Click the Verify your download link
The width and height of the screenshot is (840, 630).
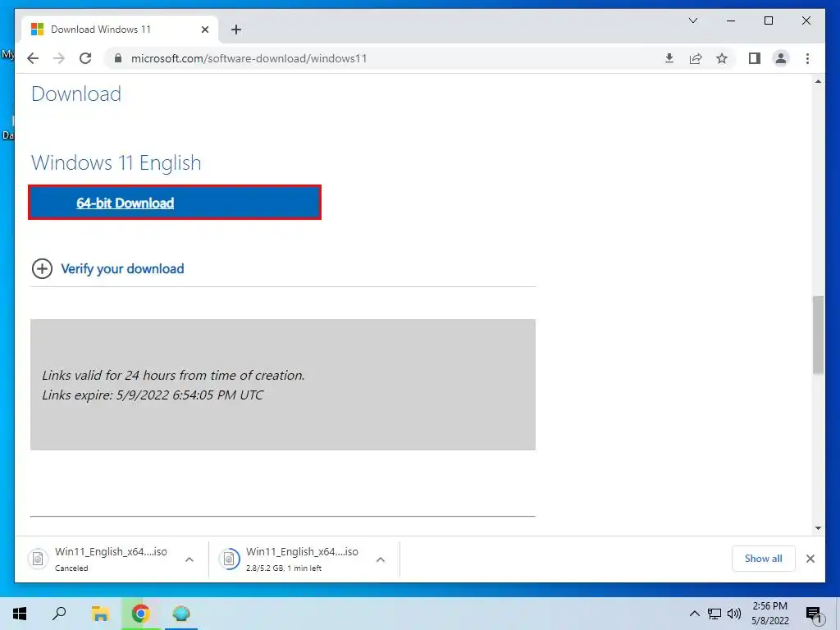pyautogui.click(x=122, y=268)
